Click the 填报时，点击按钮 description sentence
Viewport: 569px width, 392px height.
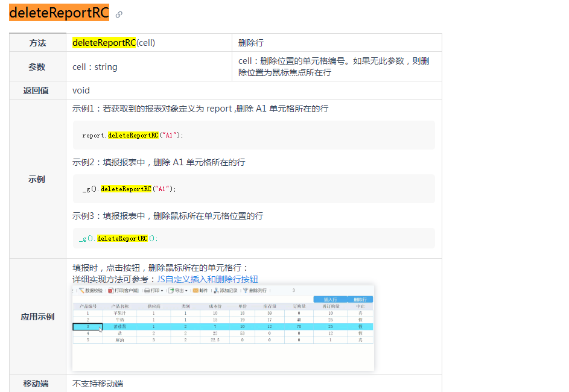tap(161, 268)
